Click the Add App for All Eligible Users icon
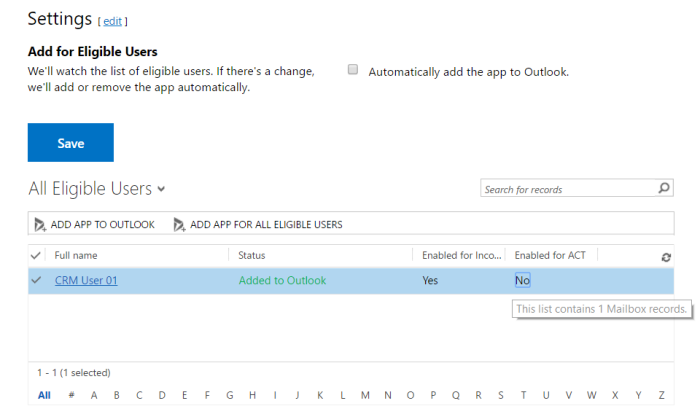 coord(179,225)
